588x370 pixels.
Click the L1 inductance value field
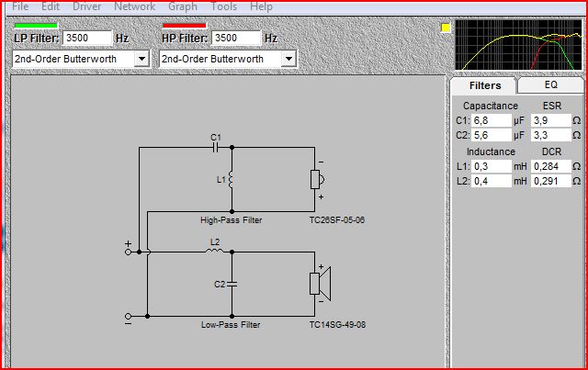click(x=492, y=166)
